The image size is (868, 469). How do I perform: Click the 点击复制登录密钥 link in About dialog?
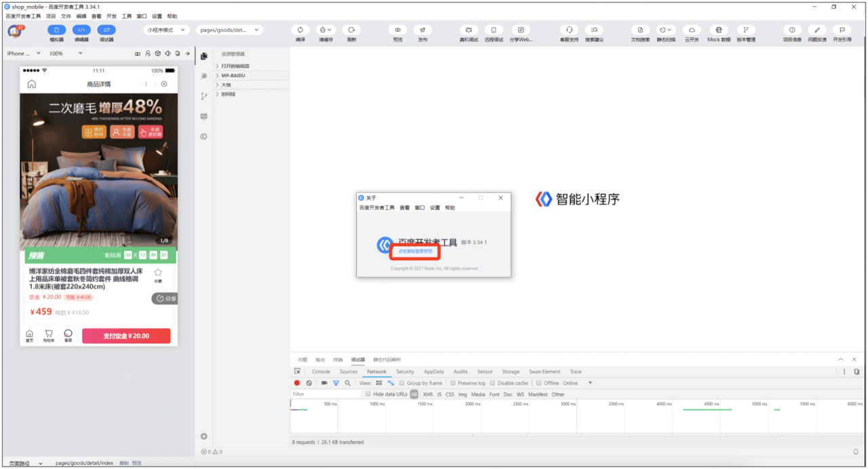pyautogui.click(x=415, y=251)
